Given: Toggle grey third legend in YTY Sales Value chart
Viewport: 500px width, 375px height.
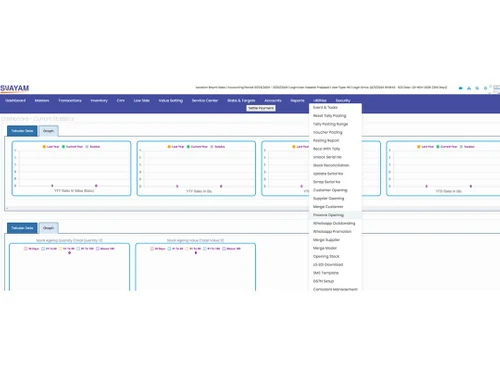Looking at the screenshot, I should click(93, 147).
